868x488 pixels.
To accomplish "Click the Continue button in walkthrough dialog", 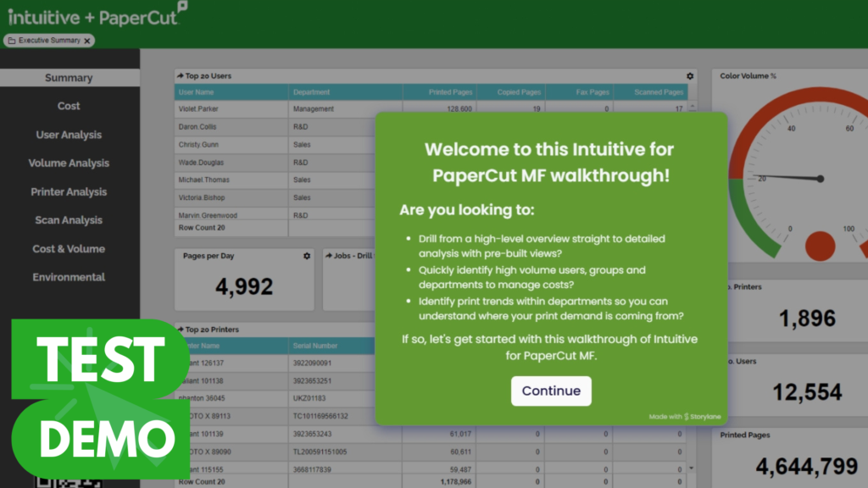I will click(x=551, y=391).
